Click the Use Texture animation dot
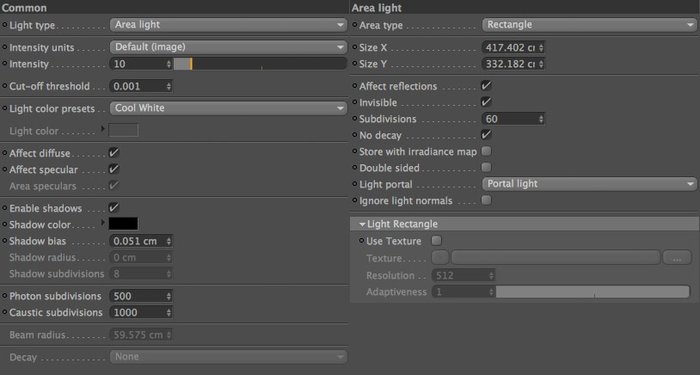Screen dimensions: 700x375 click(362, 241)
